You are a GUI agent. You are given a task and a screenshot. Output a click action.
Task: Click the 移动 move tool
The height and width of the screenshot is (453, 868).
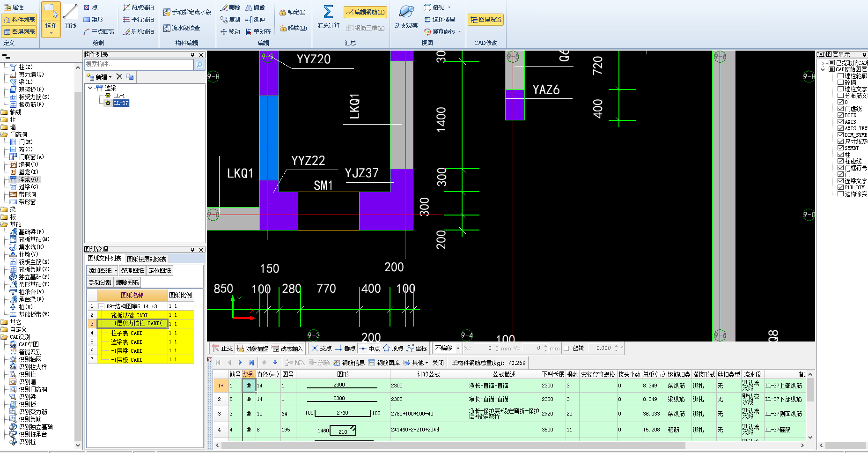pyautogui.click(x=230, y=32)
